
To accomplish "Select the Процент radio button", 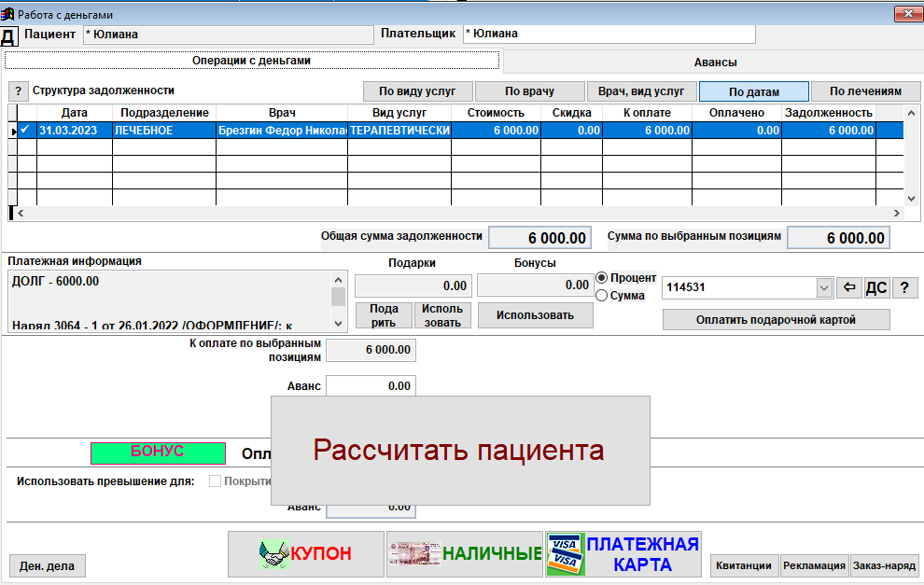I will click(x=602, y=278).
